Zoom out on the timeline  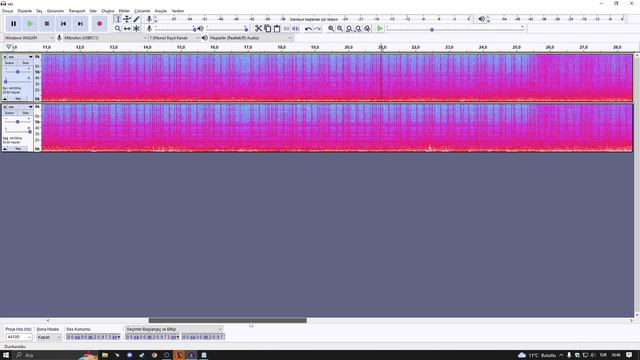click(340, 29)
